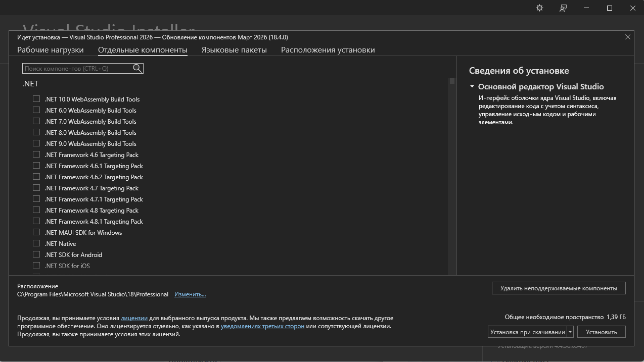
Task: Open the Языковые пакеты tab
Action: pyautogui.click(x=234, y=50)
